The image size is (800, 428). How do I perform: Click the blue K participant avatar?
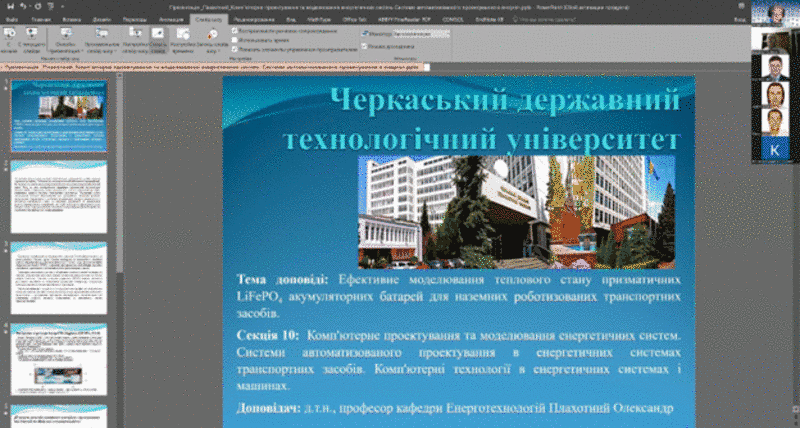776,149
